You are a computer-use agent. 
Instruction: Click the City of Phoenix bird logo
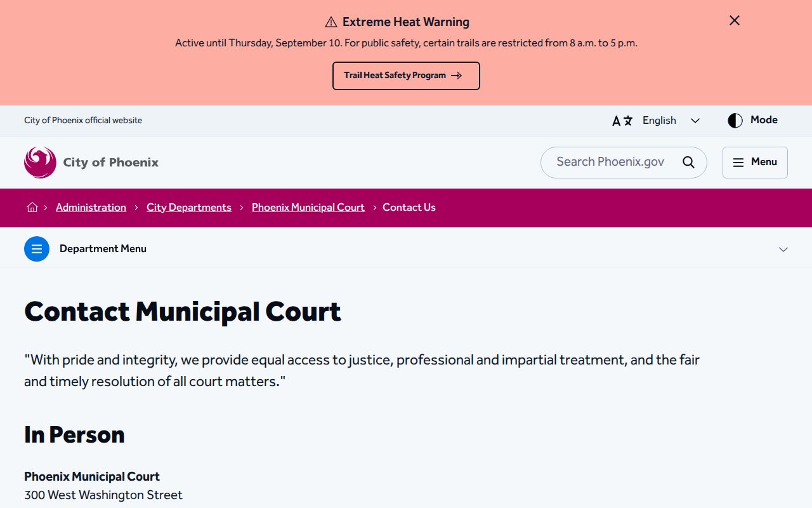pos(40,163)
